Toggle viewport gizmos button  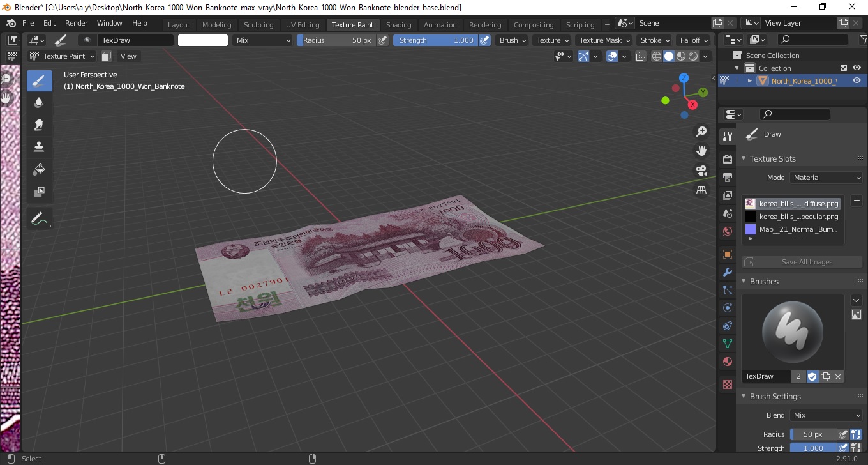click(x=583, y=56)
